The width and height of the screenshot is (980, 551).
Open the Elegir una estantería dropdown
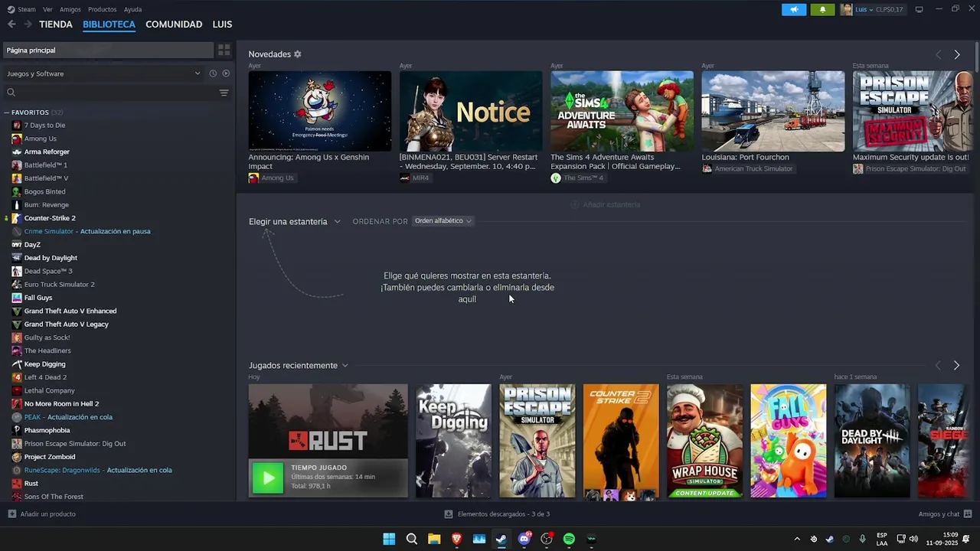(x=295, y=221)
